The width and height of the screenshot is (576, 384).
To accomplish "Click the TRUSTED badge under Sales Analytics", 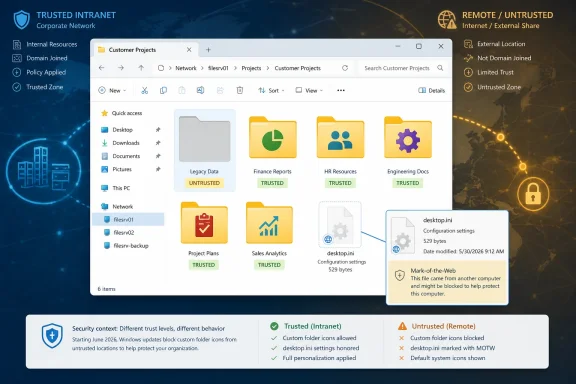I will [269, 265].
